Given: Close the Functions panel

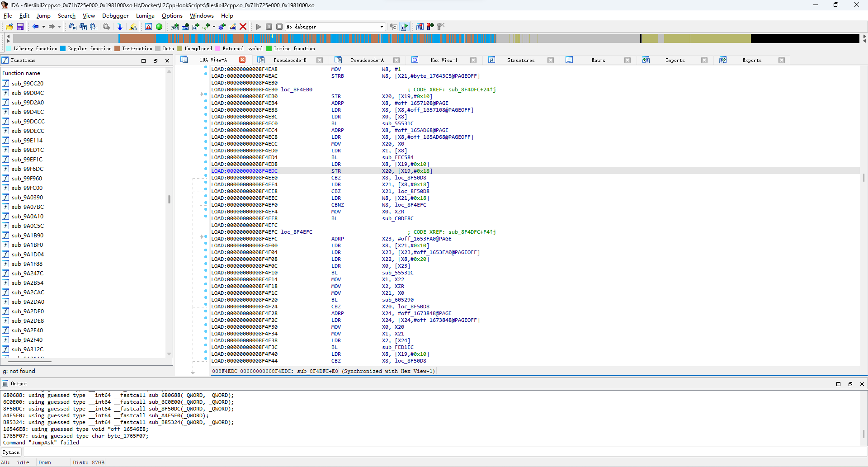Looking at the screenshot, I should (167, 61).
